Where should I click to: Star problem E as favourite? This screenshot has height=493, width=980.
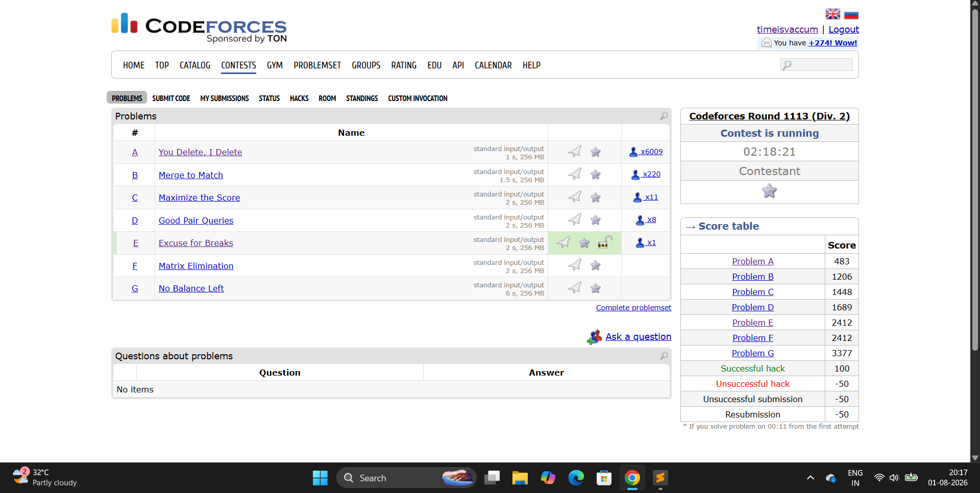584,243
